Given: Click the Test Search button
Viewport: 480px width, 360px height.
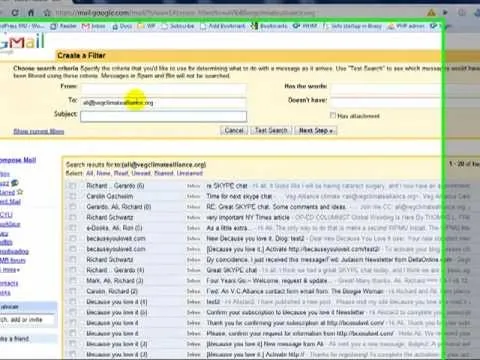Looking at the screenshot, I should (271, 130).
